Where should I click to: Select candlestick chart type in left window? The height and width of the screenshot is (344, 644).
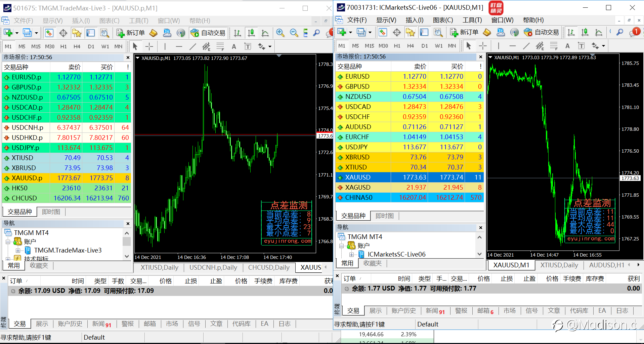pos(251,33)
